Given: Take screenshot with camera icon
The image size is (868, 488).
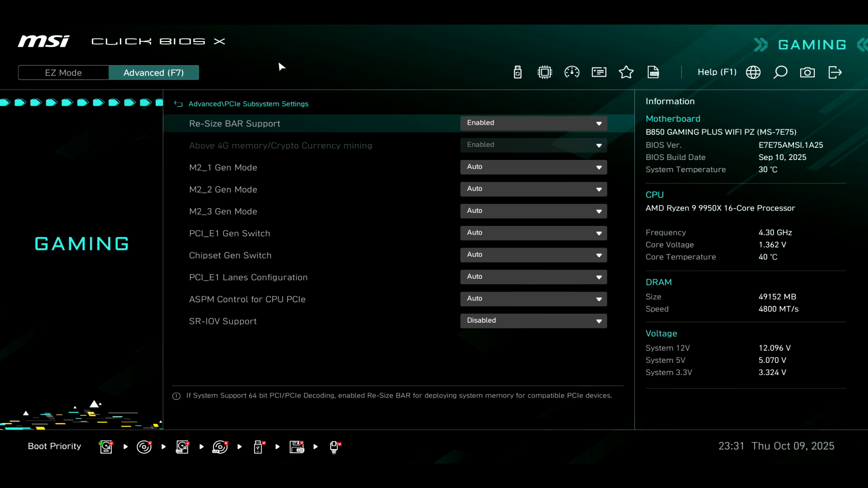Looking at the screenshot, I should [807, 72].
